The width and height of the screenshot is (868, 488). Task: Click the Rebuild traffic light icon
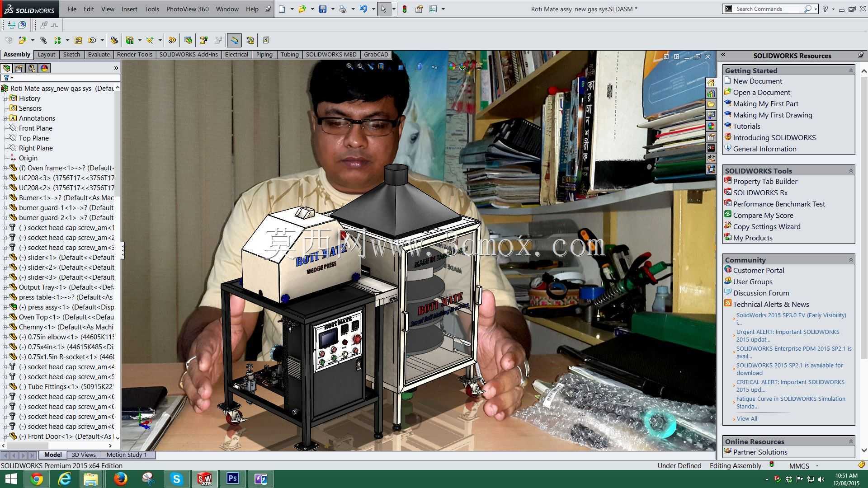click(405, 9)
